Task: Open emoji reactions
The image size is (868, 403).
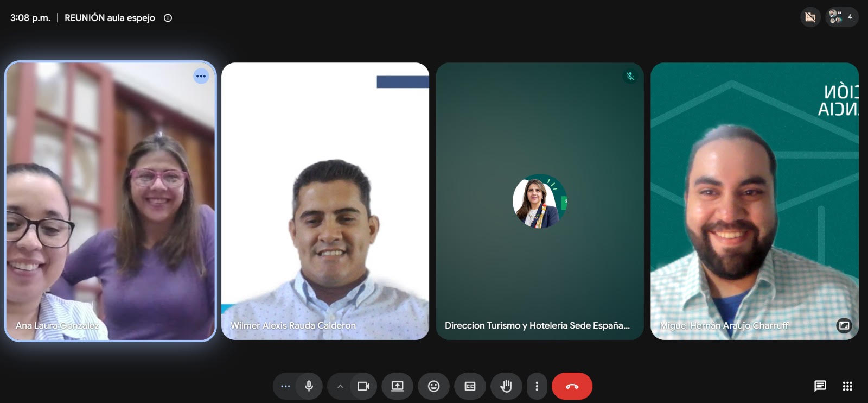Action: (434, 386)
